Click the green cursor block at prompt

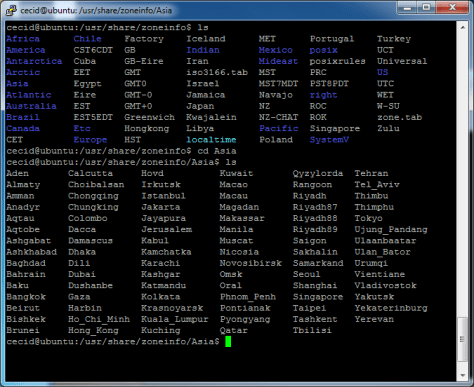pos(228,341)
